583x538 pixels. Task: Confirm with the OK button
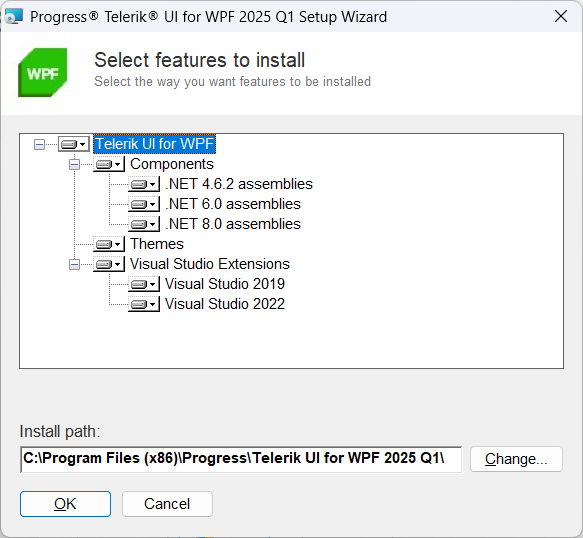(65, 504)
